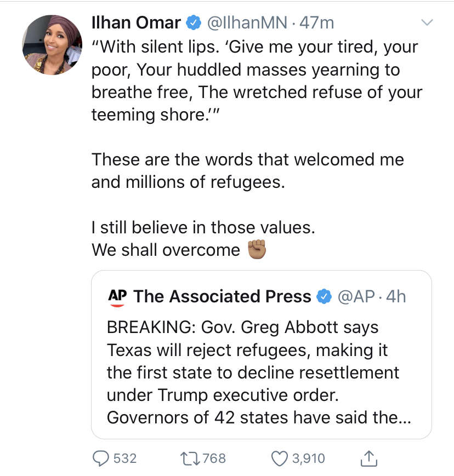Click Ilhan Omar's verified badge

pyautogui.click(x=194, y=23)
